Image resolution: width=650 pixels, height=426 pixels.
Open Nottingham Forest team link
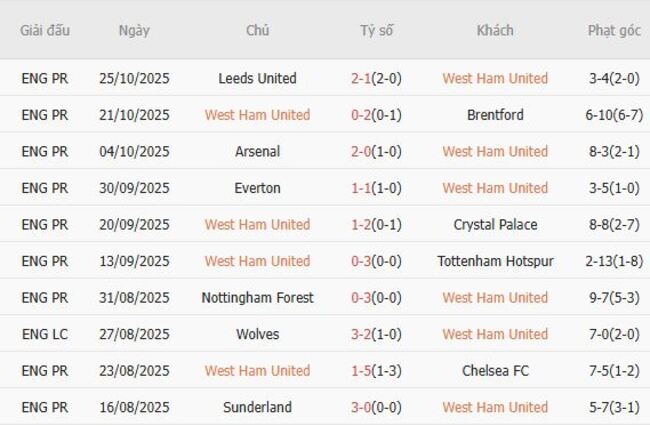click(257, 297)
